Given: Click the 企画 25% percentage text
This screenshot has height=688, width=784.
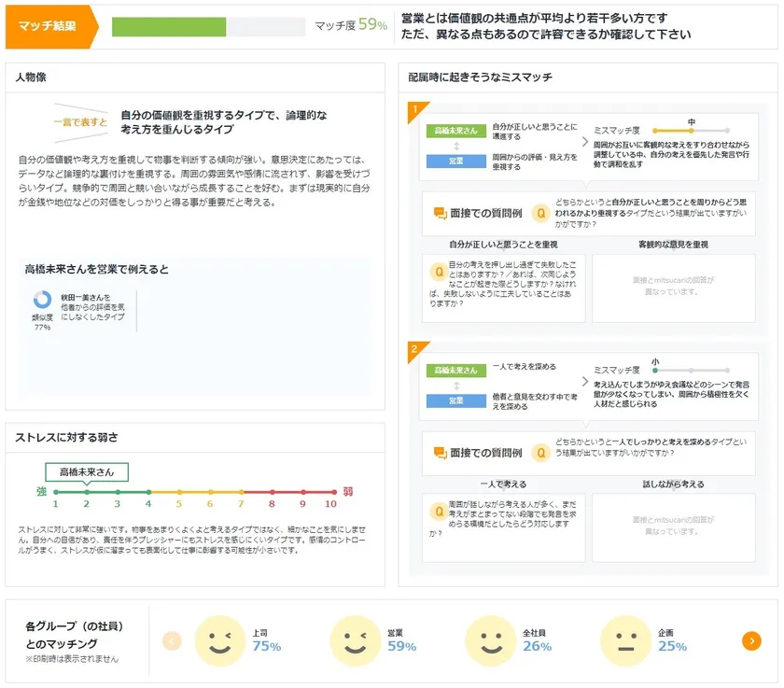Looking at the screenshot, I should click(x=672, y=646).
